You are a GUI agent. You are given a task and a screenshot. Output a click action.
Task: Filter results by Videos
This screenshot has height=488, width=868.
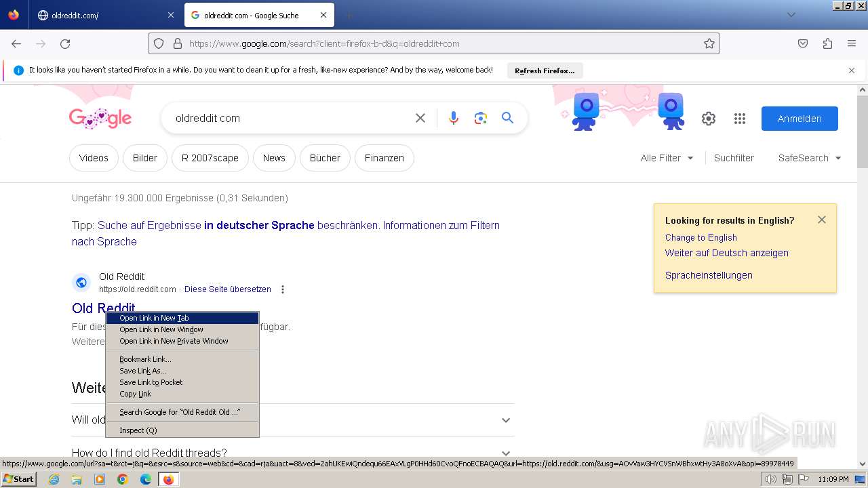(94, 158)
